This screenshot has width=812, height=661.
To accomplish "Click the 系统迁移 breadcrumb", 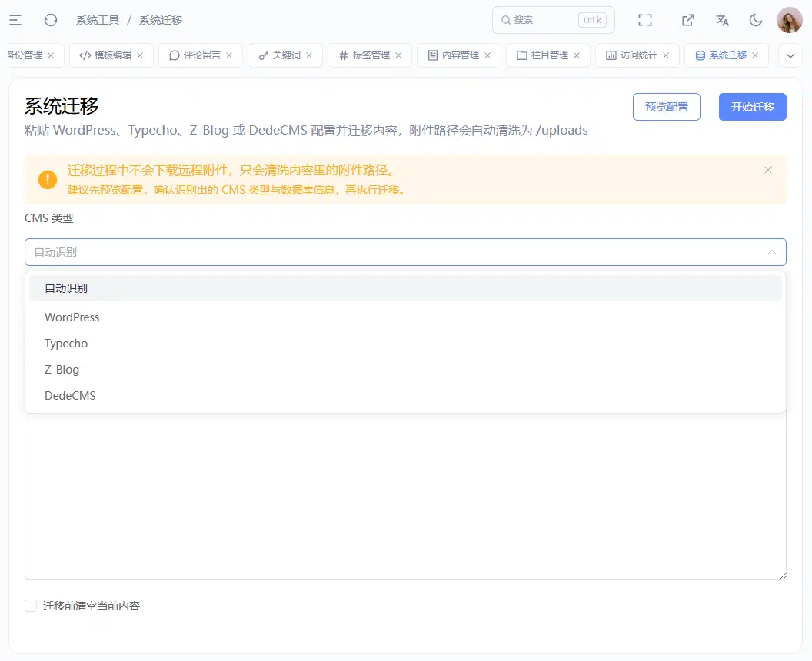I will tap(161, 20).
